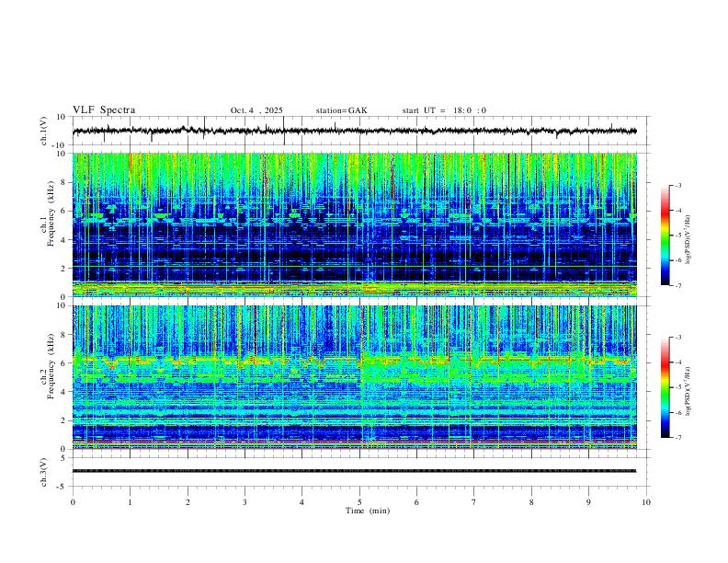This screenshot has height=563, width=728.
Task: Click the ch.2 color bar label '-7'
Action: pyautogui.click(x=677, y=438)
